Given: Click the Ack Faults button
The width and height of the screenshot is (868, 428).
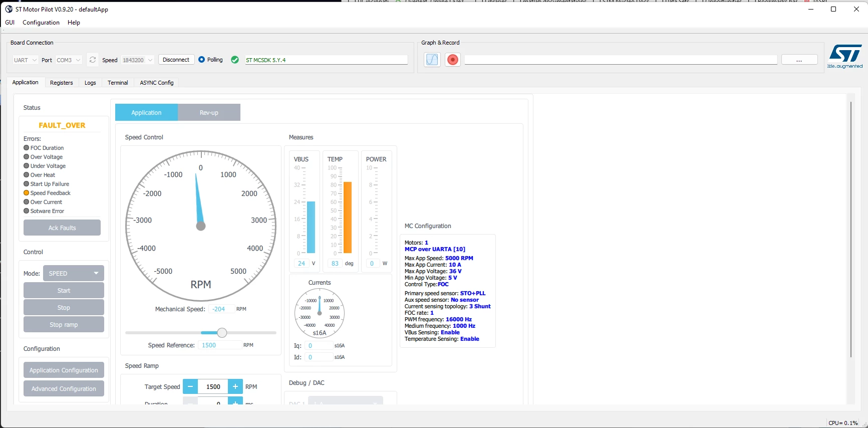Looking at the screenshot, I should [62, 228].
